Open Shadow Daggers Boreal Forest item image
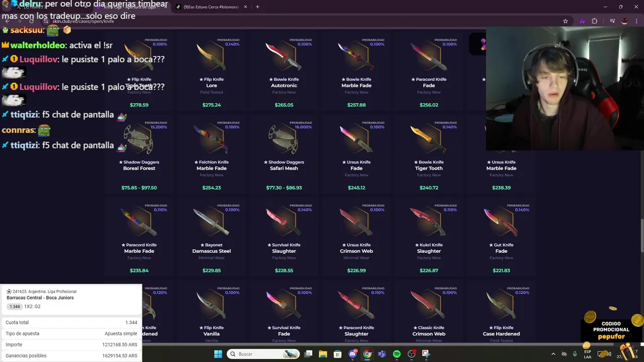The width and height of the screenshot is (644, 362). 139,139
